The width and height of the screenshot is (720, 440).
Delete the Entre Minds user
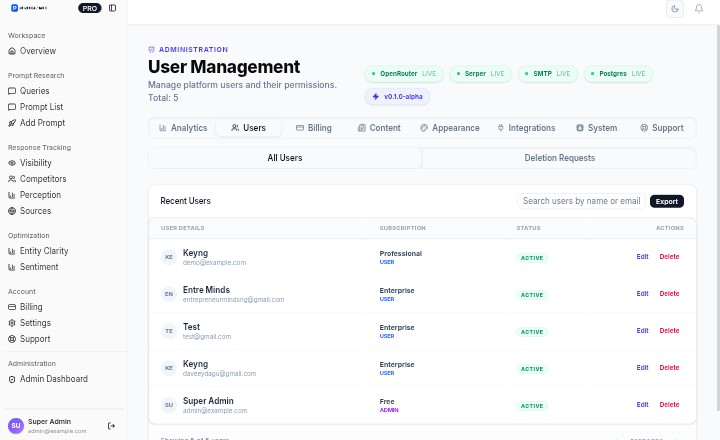pyautogui.click(x=669, y=293)
